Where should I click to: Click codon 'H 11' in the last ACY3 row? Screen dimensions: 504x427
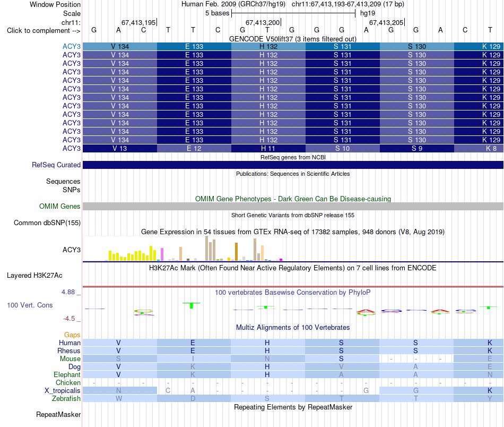[268, 148]
